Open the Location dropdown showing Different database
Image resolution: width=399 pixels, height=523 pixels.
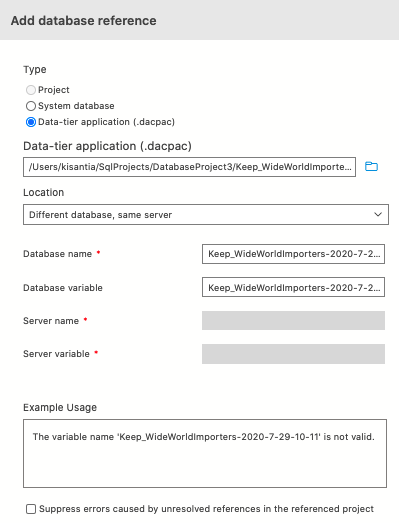pos(206,214)
